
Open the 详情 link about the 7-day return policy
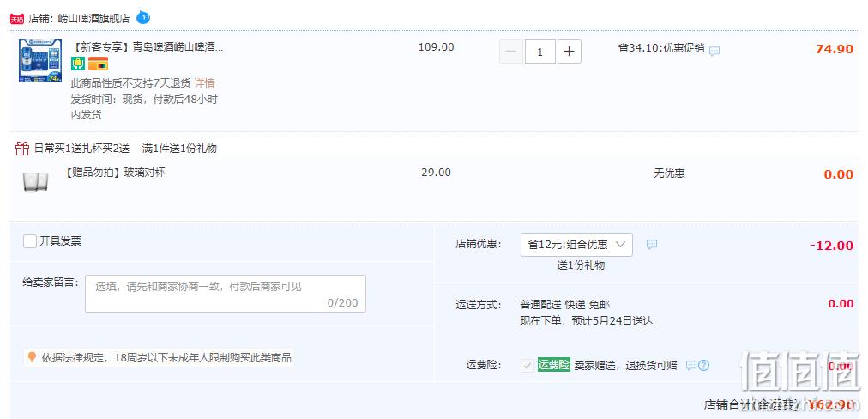pos(204,83)
